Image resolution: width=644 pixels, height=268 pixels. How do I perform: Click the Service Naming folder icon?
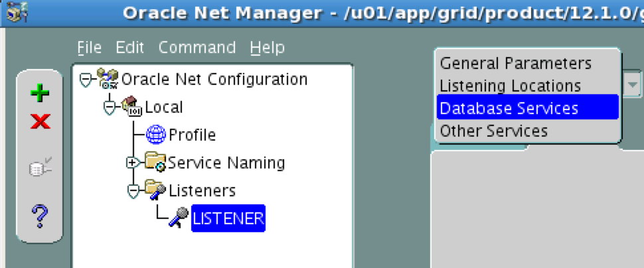155,162
